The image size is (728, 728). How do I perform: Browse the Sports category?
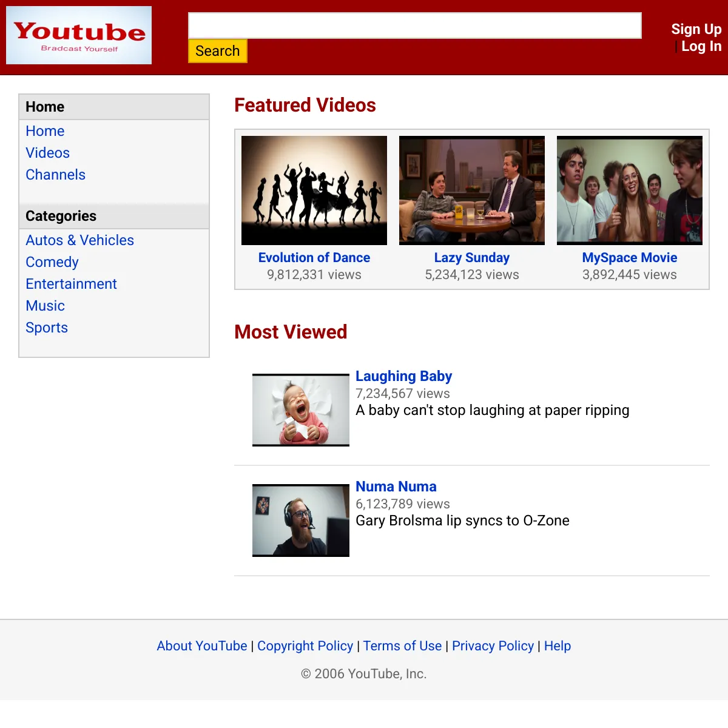[x=47, y=328]
